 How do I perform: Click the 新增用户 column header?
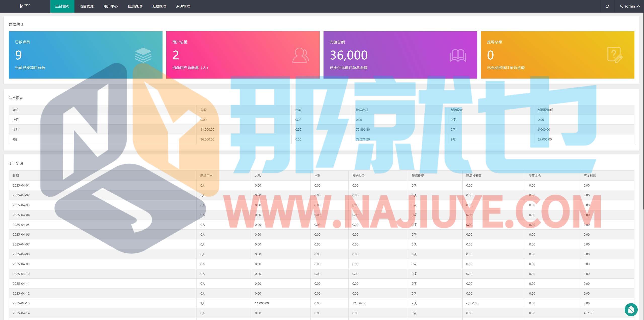coord(206,175)
